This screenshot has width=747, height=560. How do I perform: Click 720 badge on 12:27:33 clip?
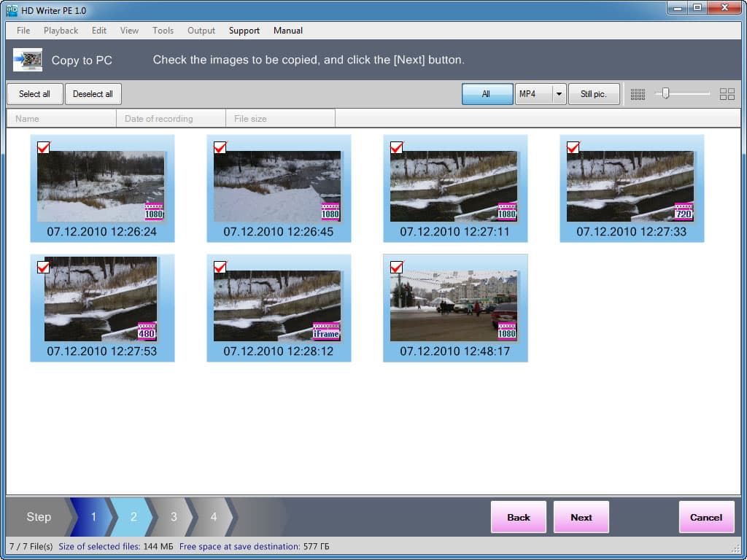(683, 212)
